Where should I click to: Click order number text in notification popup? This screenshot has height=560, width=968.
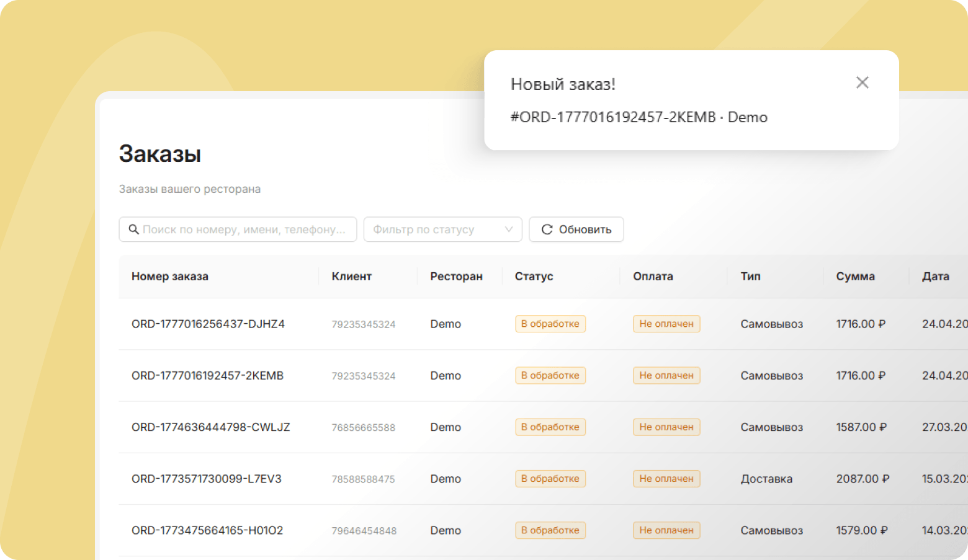click(613, 117)
